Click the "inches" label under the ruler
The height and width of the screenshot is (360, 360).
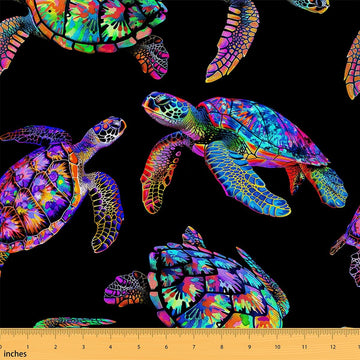coord(15,354)
